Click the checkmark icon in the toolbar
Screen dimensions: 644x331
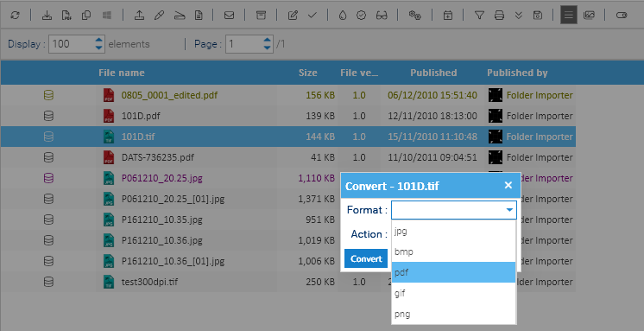(x=313, y=16)
